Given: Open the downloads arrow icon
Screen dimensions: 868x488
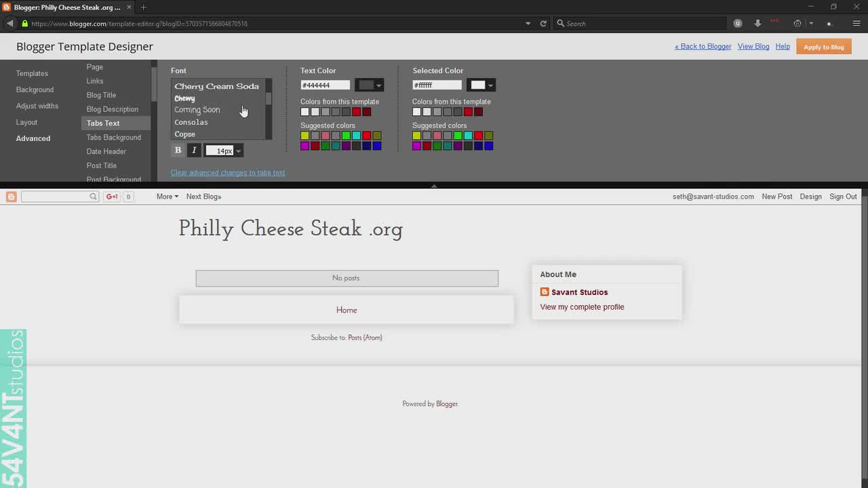Looking at the screenshot, I should 757,23.
